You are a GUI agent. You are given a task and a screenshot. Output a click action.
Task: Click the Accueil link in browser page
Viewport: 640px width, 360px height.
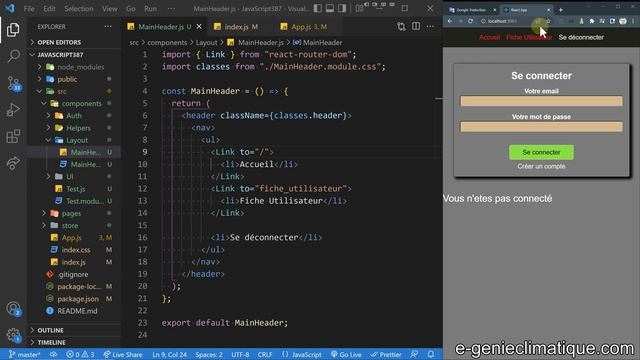click(x=489, y=37)
